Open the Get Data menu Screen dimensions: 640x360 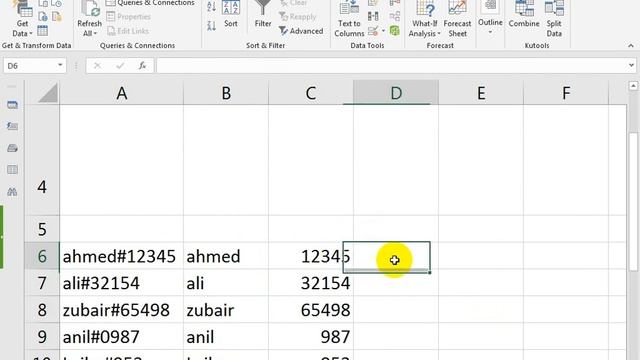(22, 19)
